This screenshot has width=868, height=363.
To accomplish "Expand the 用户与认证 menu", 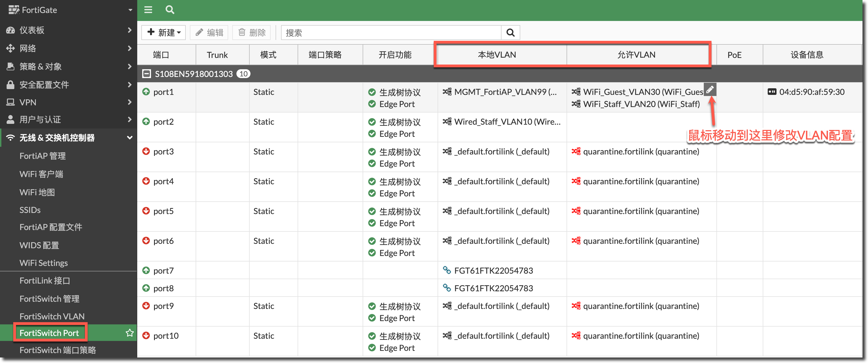I will click(68, 119).
